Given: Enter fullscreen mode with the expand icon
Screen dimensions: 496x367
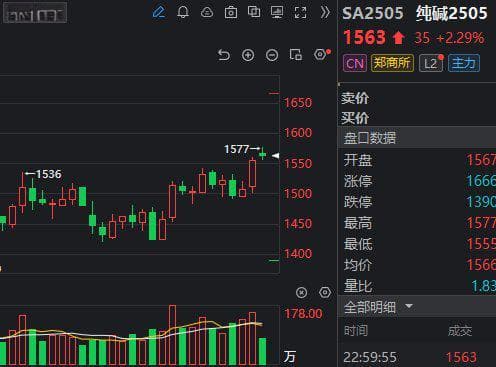Looking at the screenshot, I should tap(300, 13).
